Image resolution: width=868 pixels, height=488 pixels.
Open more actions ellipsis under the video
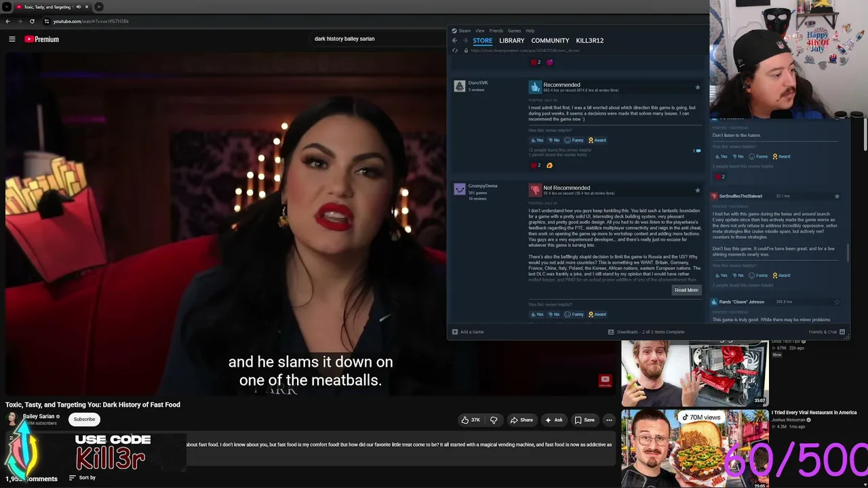click(609, 420)
